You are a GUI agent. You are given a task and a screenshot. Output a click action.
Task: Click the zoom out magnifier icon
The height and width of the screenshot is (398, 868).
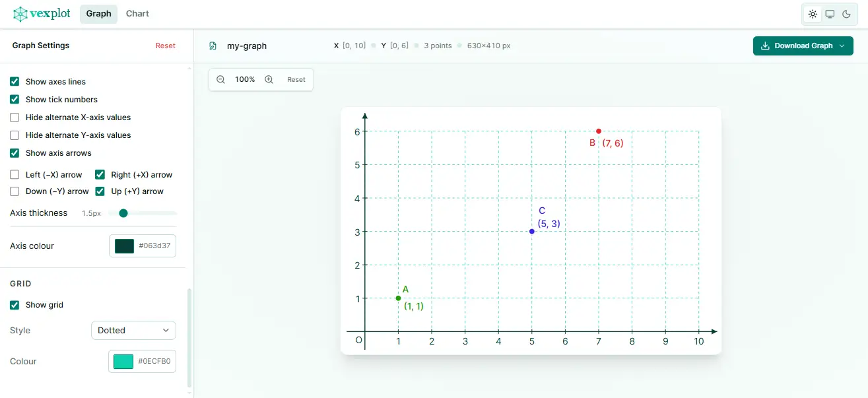[221, 79]
